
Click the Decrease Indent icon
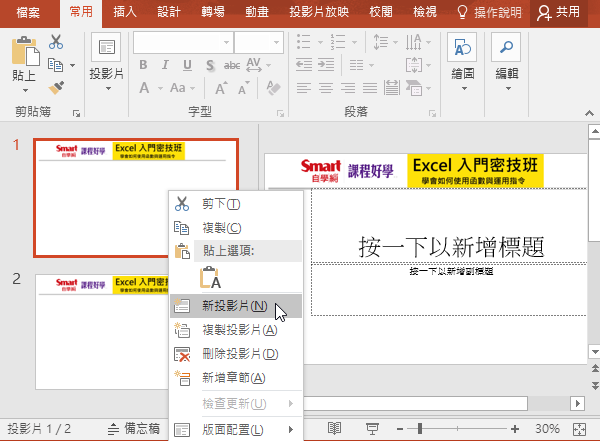(304, 65)
